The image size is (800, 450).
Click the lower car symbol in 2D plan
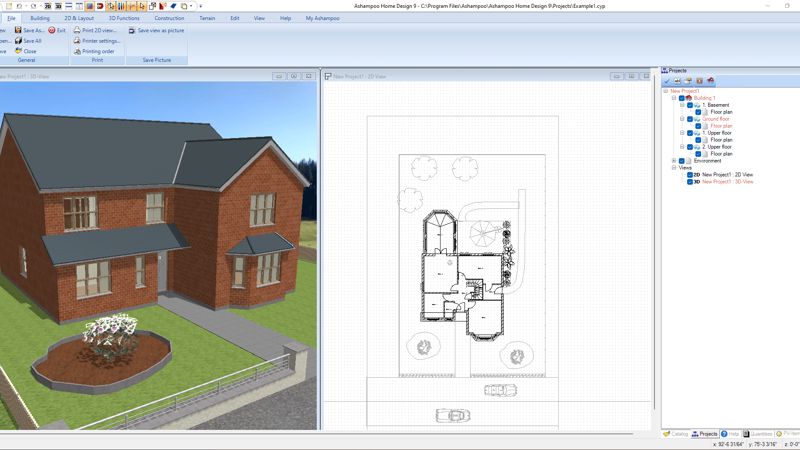(453, 415)
